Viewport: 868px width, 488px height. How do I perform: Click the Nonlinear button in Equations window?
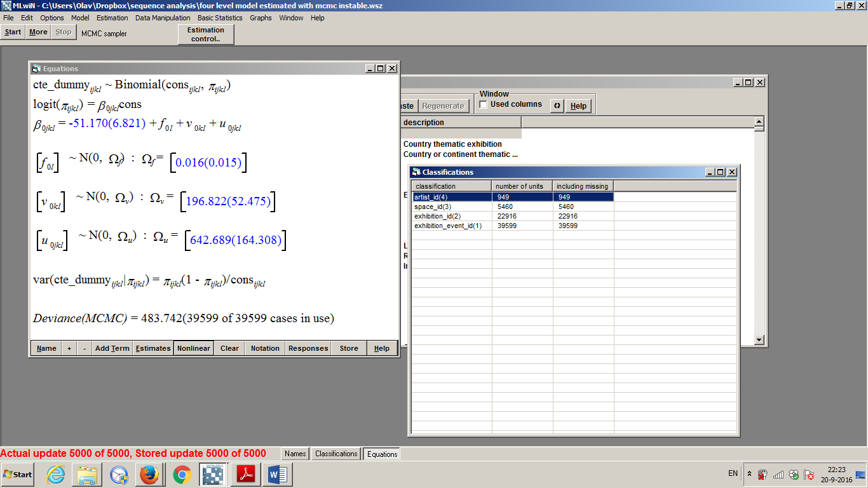click(193, 348)
